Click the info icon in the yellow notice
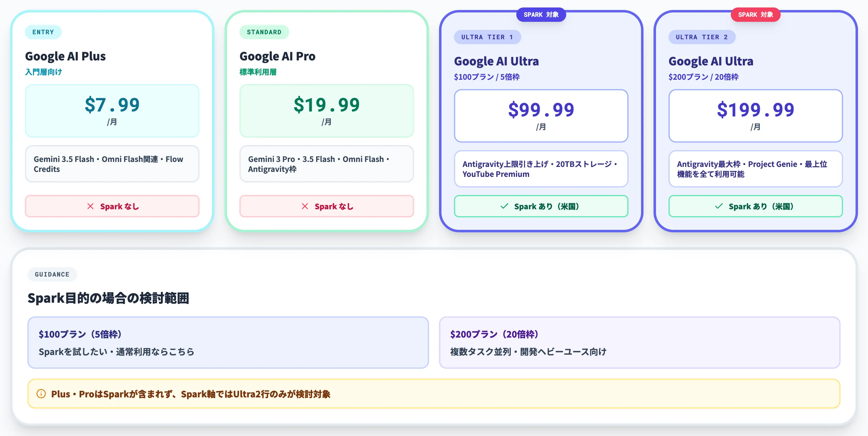 [x=41, y=394]
